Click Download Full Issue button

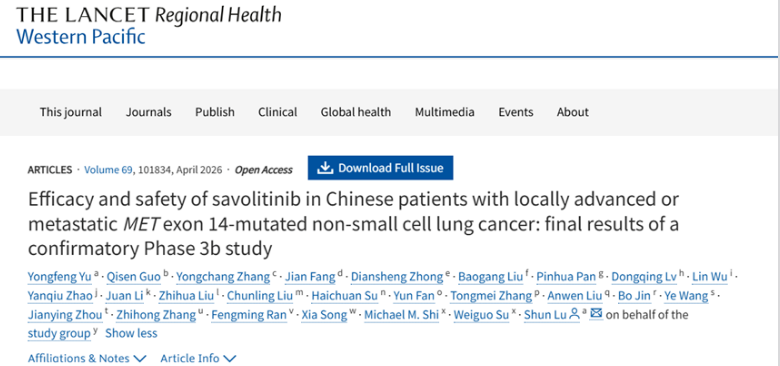[x=381, y=168]
